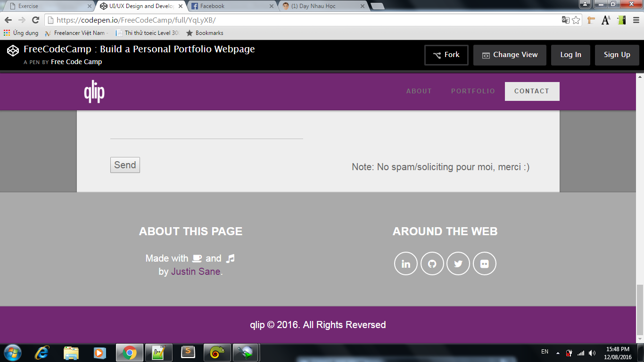
Task: Launch Internet Explorer from taskbar
Action: click(41, 353)
